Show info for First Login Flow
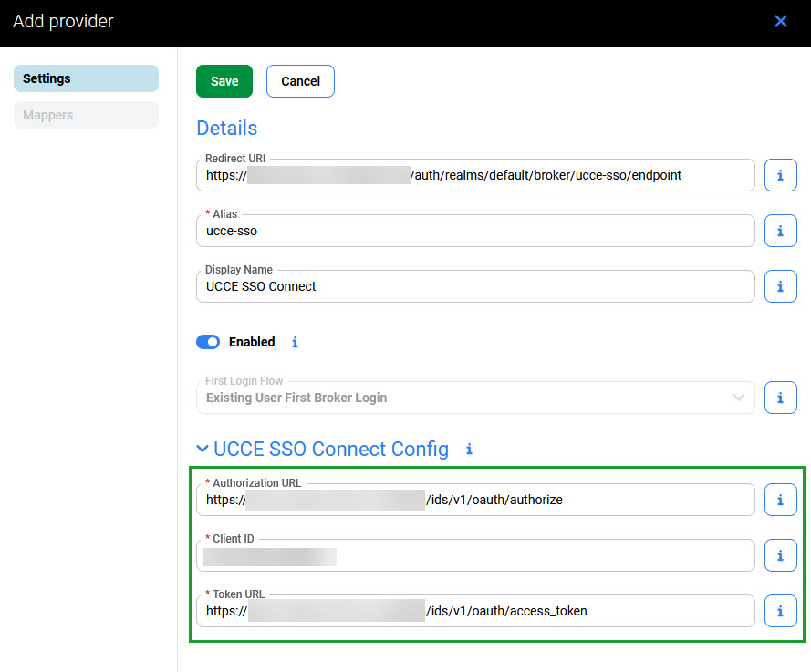The height and width of the screenshot is (672, 811). 780,398
